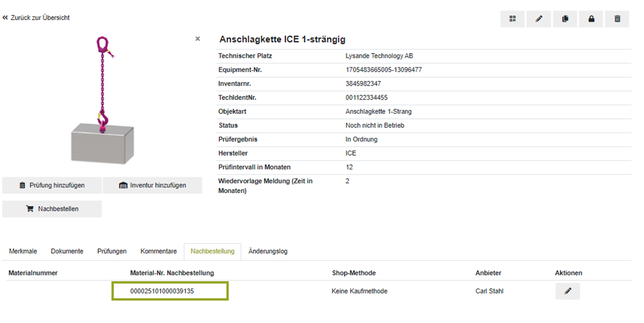
Task: Click Inventur hinzufügen button
Action: pyautogui.click(x=152, y=185)
